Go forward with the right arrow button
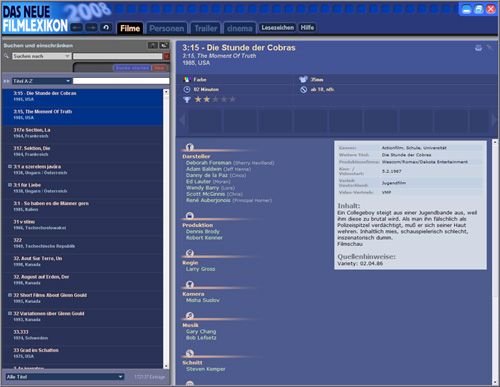The height and width of the screenshot is (387, 500). click(91, 28)
